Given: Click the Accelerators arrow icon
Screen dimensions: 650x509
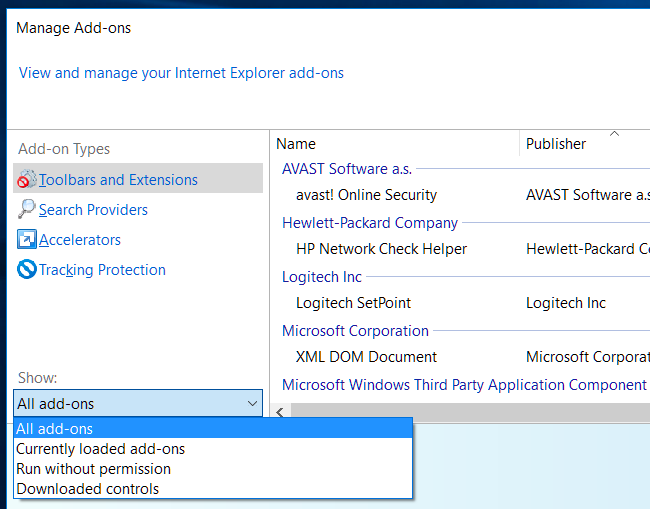Looking at the screenshot, I should pos(26,240).
